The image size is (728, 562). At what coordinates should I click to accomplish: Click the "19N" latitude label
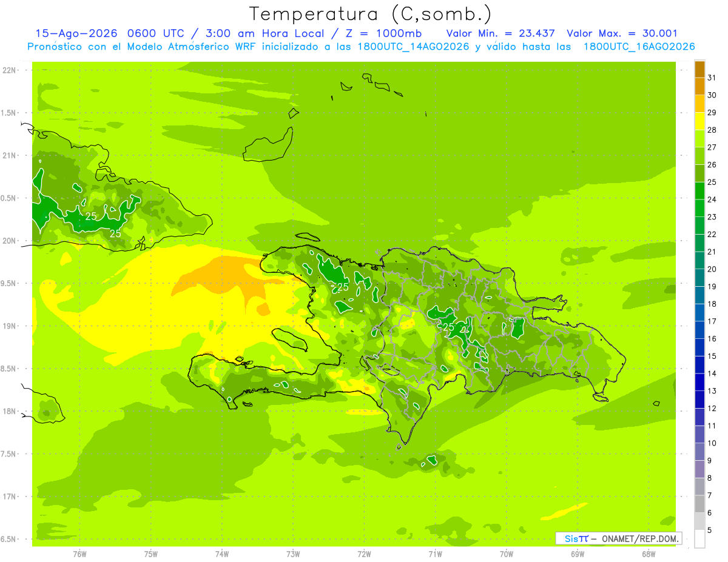coord(10,326)
